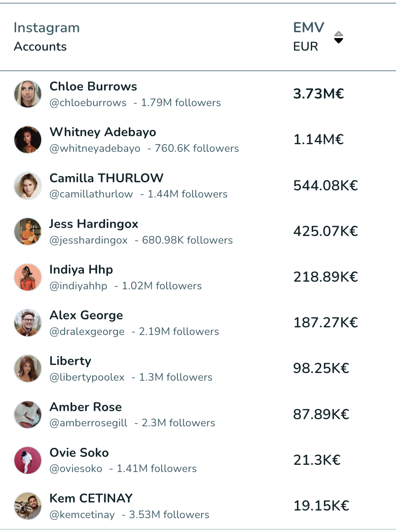The width and height of the screenshot is (396, 532).
Task: Click the Camilla THURLOW name
Action: tap(107, 178)
